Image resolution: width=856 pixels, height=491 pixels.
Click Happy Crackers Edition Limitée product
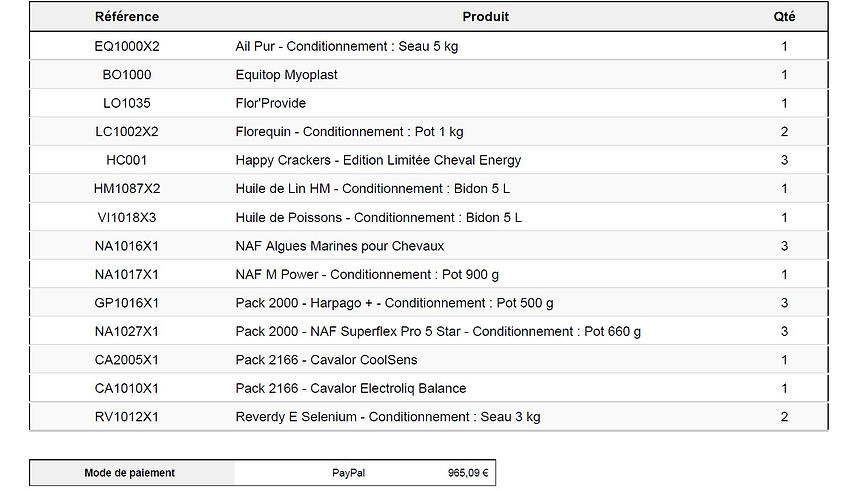click(378, 160)
